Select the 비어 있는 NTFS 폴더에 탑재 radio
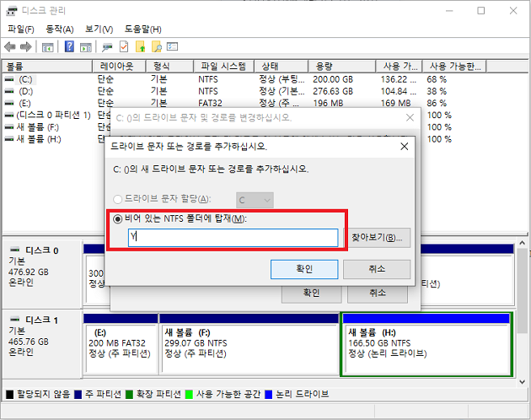The width and height of the screenshot is (531, 420). coord(117,219)
